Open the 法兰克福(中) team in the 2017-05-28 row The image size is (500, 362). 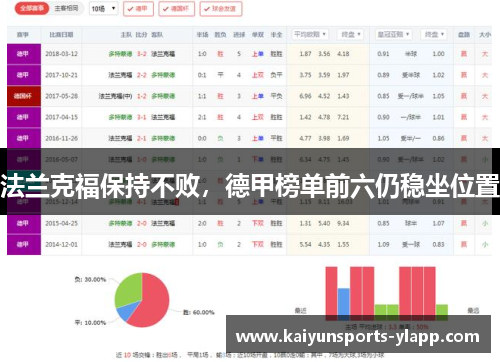click(116, 96)
